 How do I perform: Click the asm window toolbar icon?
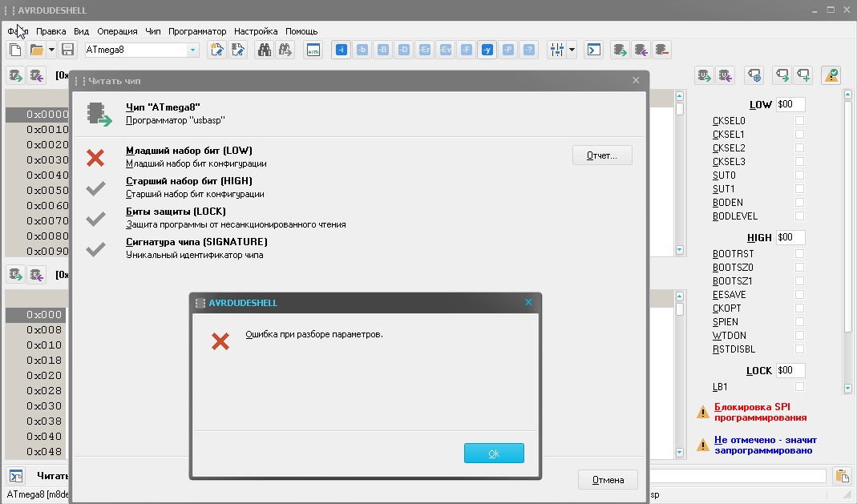[x=313, y=50]
